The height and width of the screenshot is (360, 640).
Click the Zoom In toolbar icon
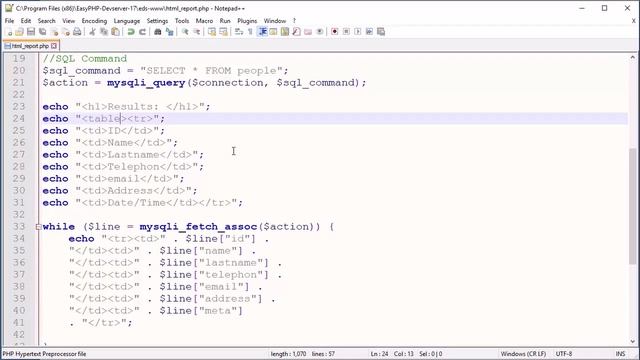(185, 32)
